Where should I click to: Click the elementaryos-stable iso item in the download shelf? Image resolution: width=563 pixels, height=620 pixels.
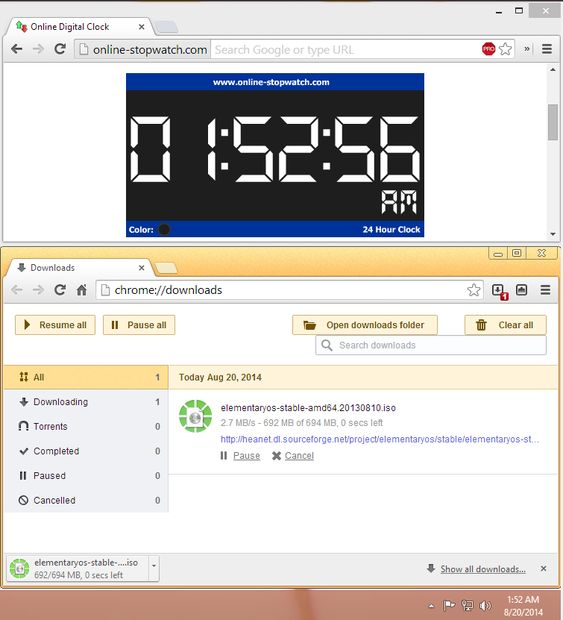coord(78,569)
